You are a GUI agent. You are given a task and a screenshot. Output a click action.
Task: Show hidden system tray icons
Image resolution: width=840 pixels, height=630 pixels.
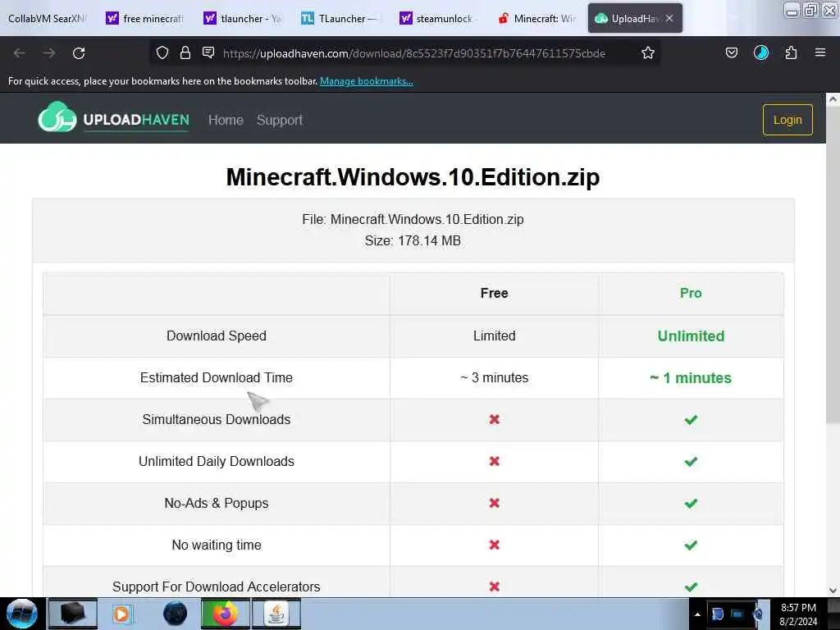697,614
